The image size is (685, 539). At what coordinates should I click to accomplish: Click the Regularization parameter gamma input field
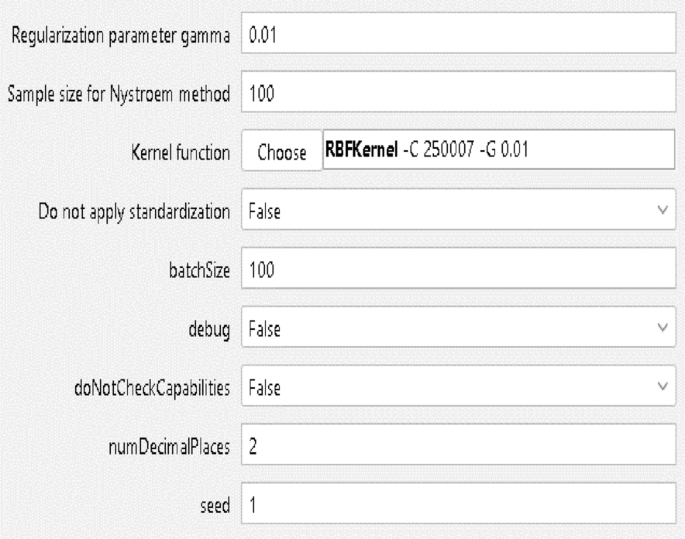tap(458, 37)
